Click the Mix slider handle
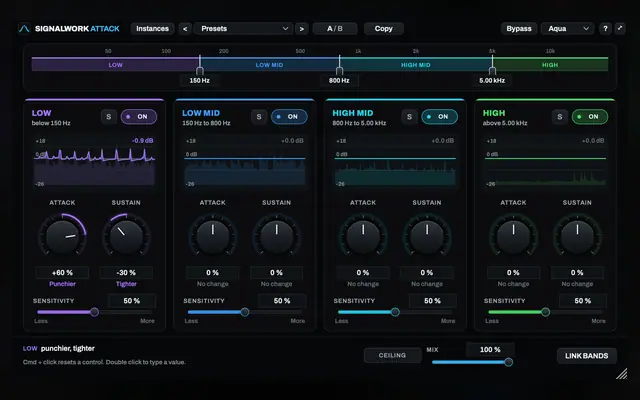Image resolution: width=640 pixels, height=400 pixels. tap(509, 362)
